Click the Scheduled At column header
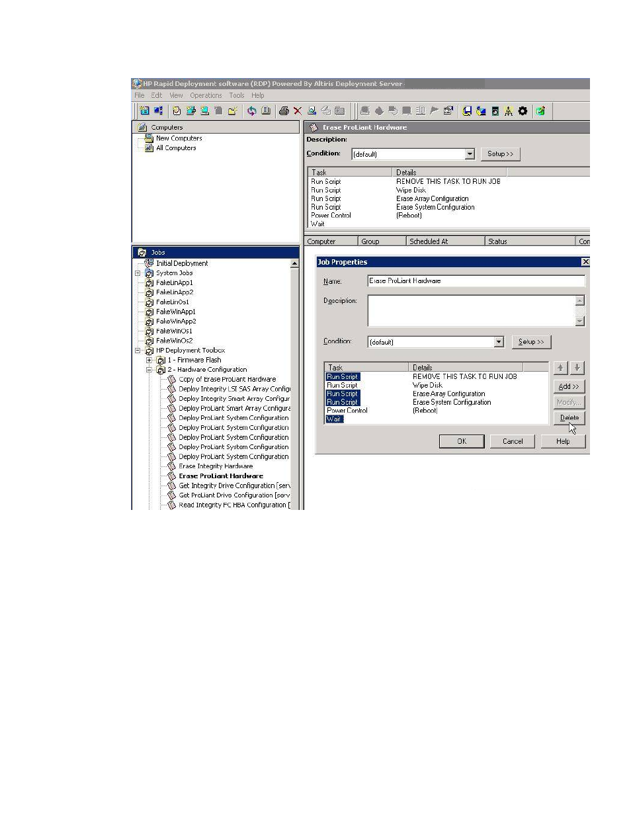The height and width of the screenshot is (840, 631). tap(445, 241)
